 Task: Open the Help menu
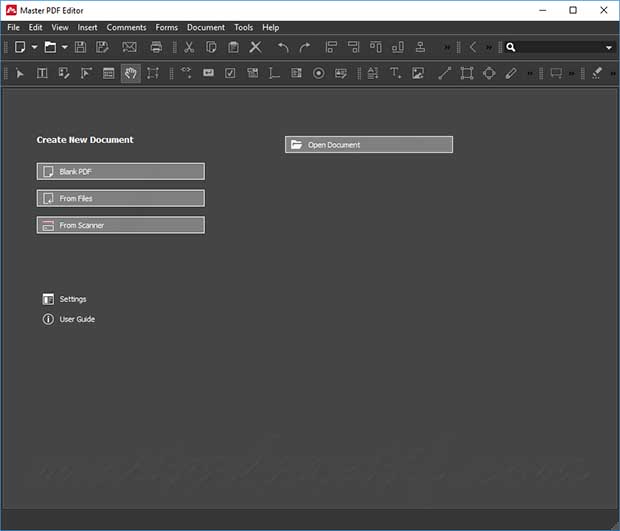pos(270,28)
